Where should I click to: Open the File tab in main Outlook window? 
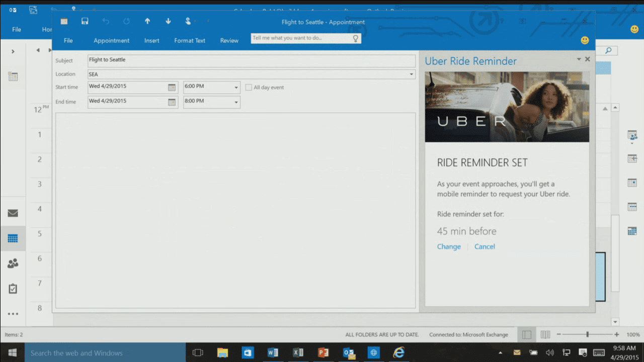click(17, 30)
